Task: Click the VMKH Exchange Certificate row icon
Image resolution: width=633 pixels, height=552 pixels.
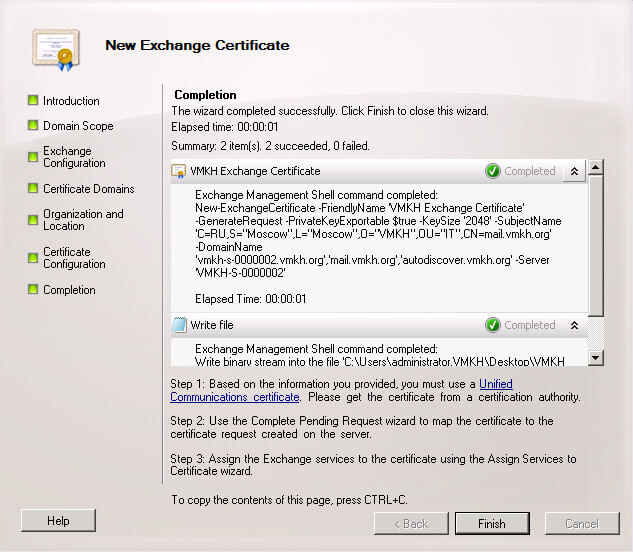Action: pos(178,171)
